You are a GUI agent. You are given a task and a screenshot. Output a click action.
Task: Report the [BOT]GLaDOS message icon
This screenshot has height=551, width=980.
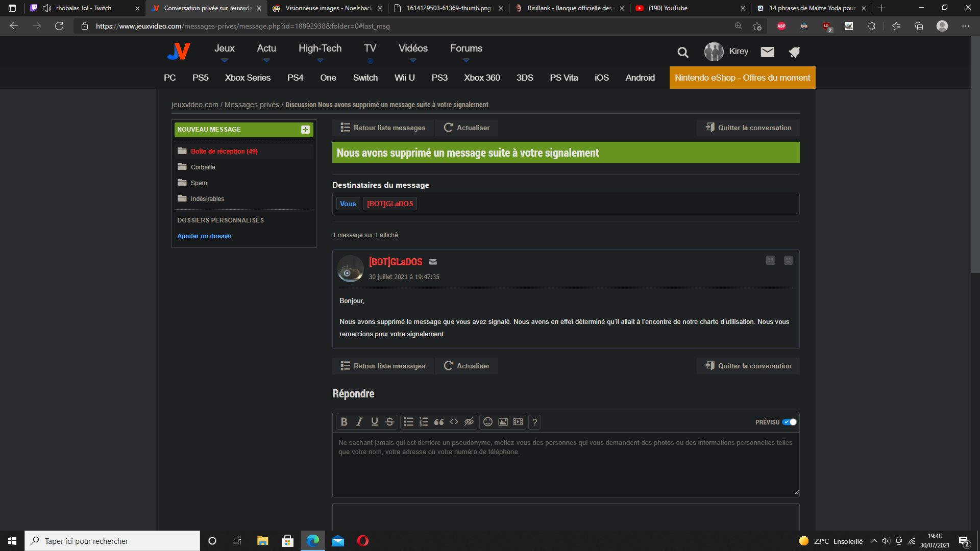point(788,260)
